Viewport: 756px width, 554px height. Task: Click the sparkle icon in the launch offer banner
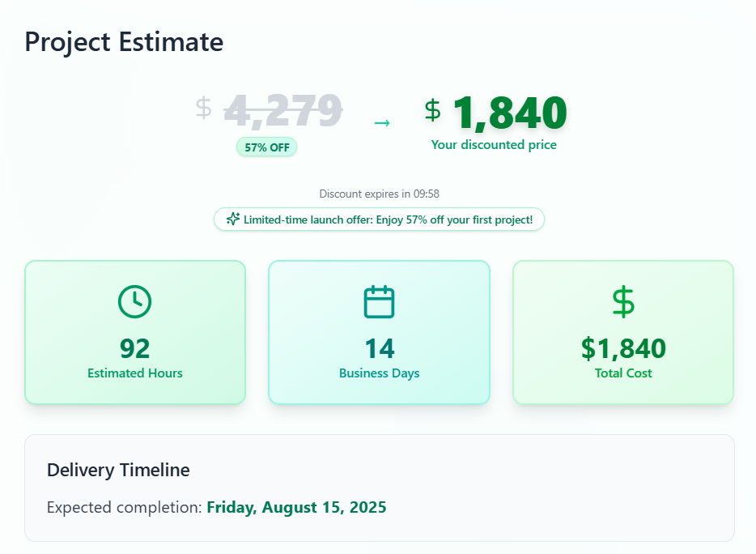(x=233, y=219)
